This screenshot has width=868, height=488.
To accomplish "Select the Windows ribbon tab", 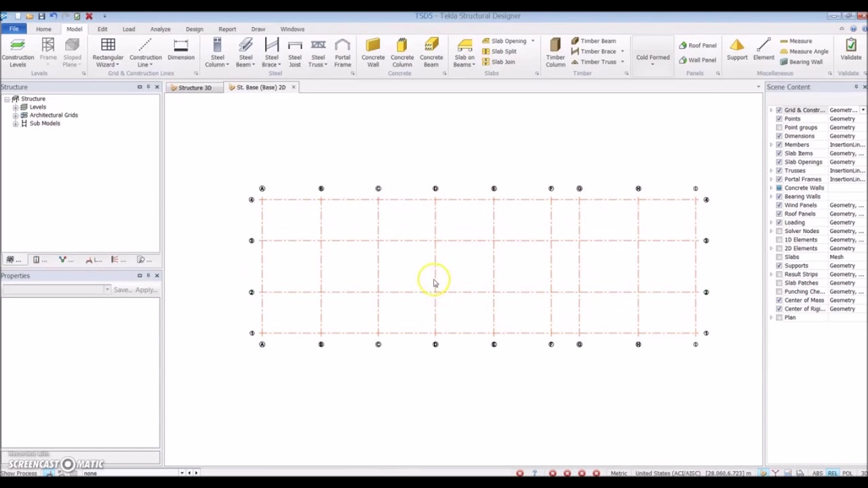I will (x=292, y=29).
